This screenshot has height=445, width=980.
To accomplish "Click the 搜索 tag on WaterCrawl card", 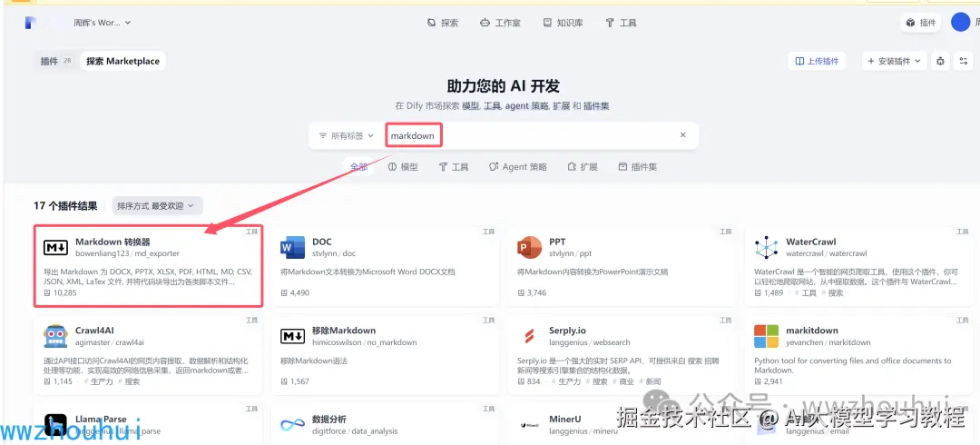I will click(832, 293).
